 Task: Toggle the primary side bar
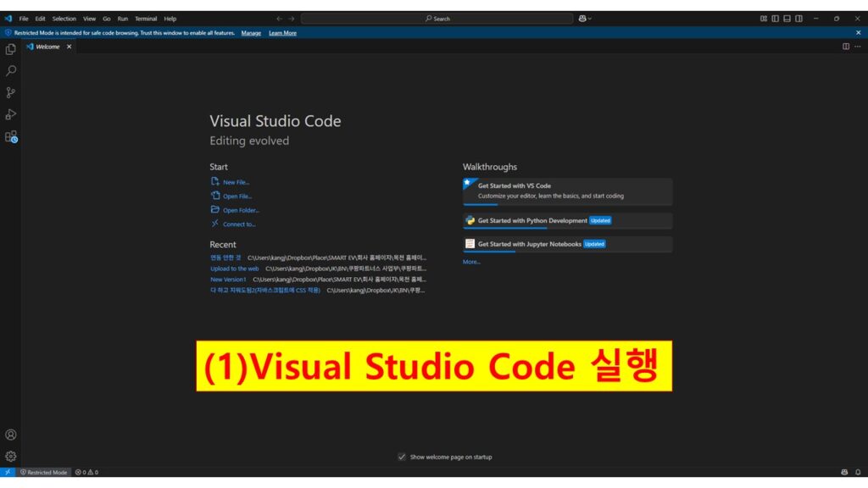pos(775,19)
